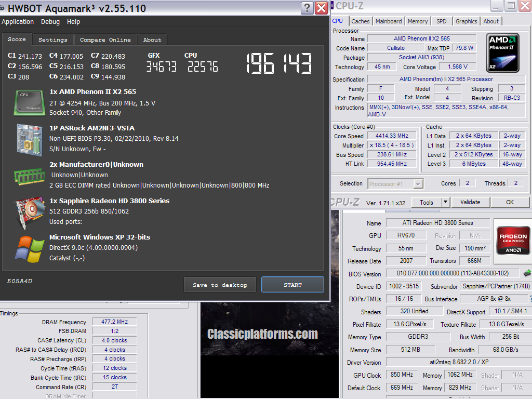Click the Code Name field Callisto
This screenshot has width=532, height=399.
tap(395, 48)
